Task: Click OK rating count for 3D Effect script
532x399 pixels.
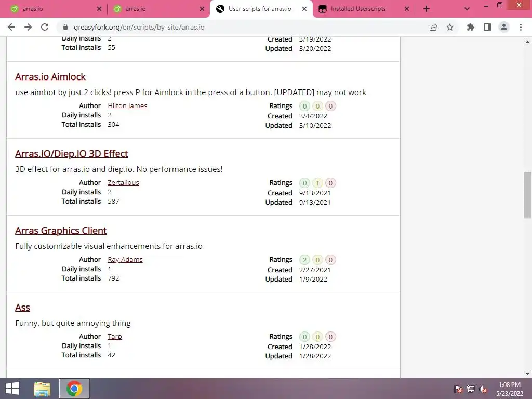Action: coord(317,183)
